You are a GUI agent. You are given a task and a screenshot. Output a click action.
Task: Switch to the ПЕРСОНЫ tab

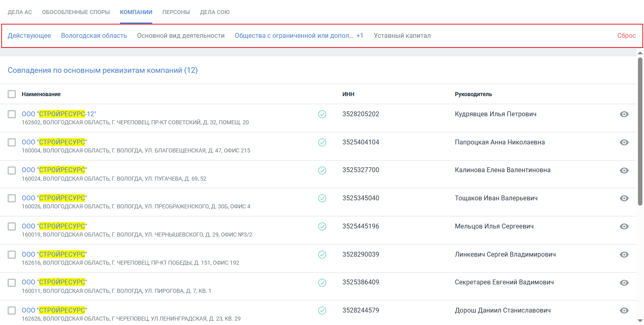176,12
